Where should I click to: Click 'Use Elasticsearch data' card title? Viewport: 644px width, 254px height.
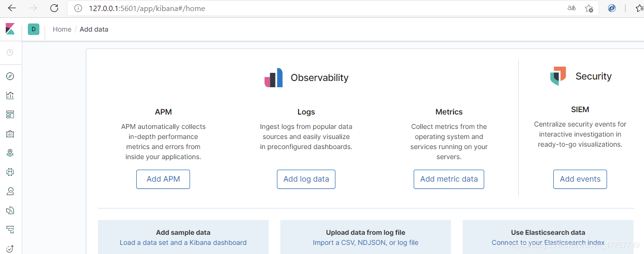click(548, 232)
